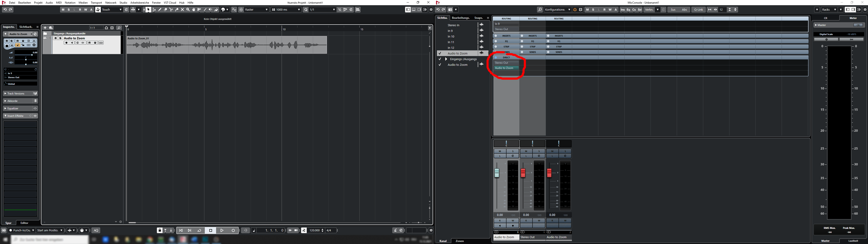Uncheck Eingangs-/Ausgangs visibility checkmark
The width and height of the screenshot is (868, 244).
440,59
